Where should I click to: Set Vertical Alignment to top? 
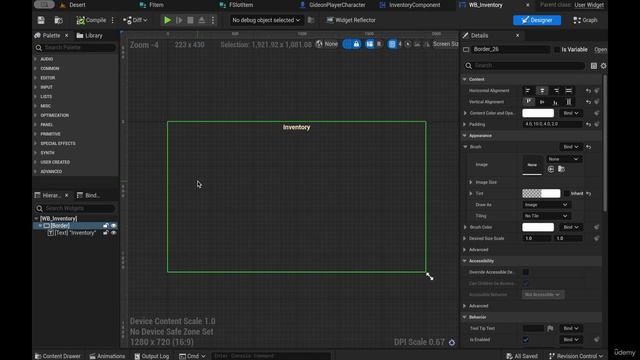pos(528,102)
